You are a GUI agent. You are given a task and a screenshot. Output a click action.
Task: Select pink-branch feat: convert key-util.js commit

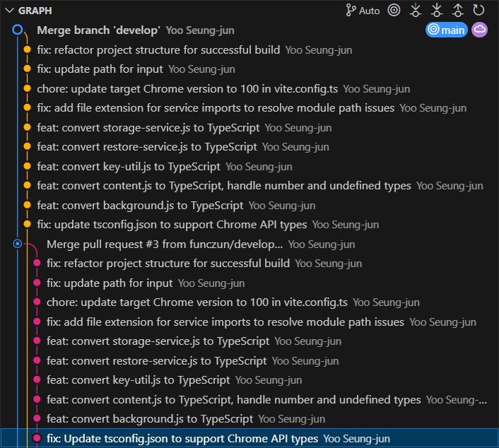coord(249,380)
